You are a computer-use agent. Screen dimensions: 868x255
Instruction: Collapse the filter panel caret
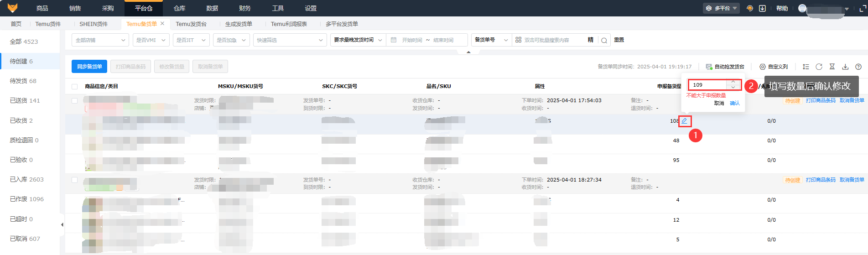pos(468,52)
